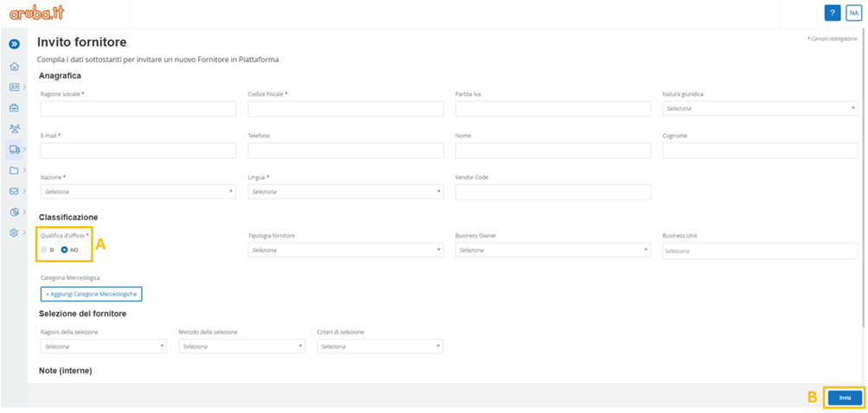Viewport: 868px width, 413px height.
Task: Click the Ragione sociale input field
Action: tap(137, 109)
